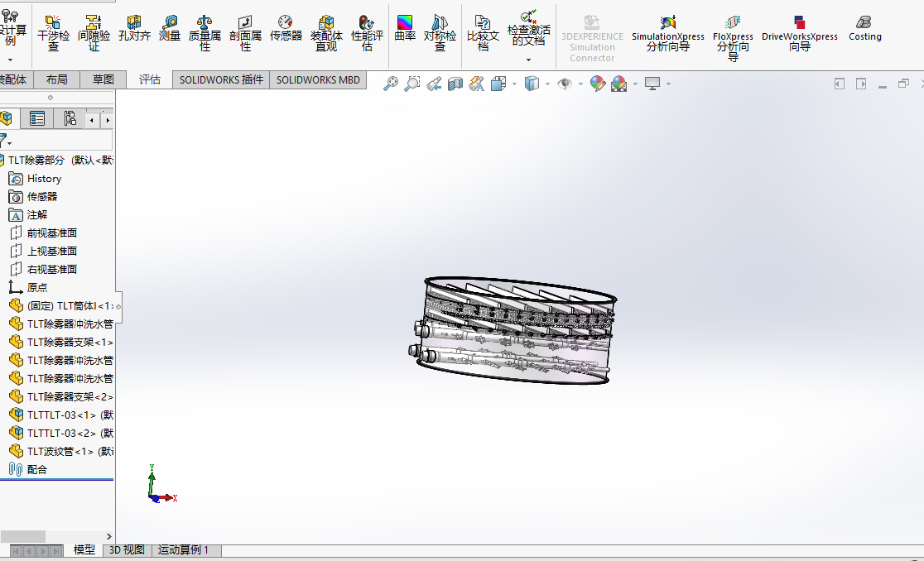Switch to the 草图 ribbon tab
The height and width of the screenshot is (561, 924).
(103, 79)
